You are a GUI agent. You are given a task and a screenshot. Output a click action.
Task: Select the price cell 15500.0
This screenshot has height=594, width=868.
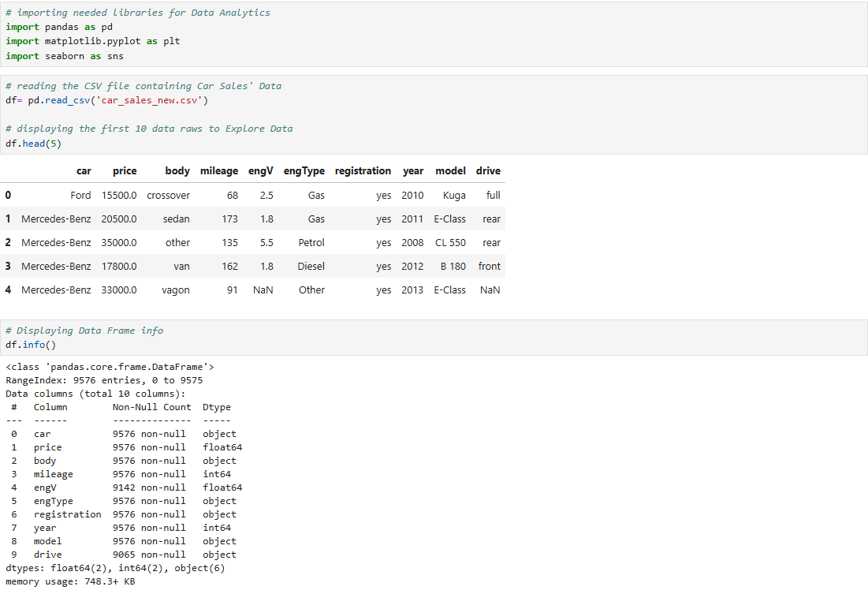[119, 195]
